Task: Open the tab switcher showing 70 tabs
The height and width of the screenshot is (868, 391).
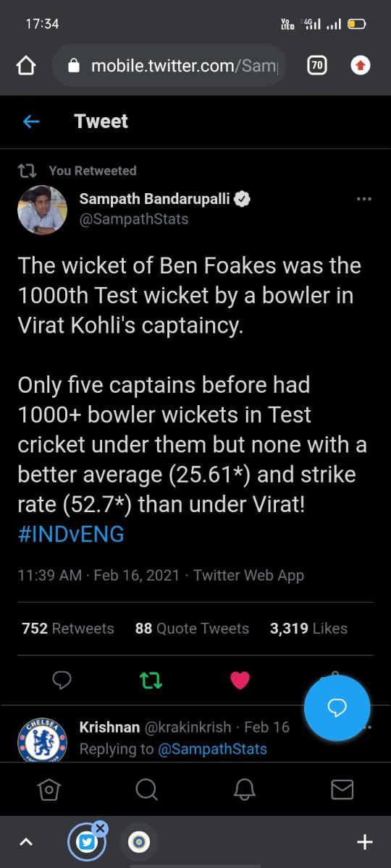Action: pyautogui.click(x=316, y=66)
